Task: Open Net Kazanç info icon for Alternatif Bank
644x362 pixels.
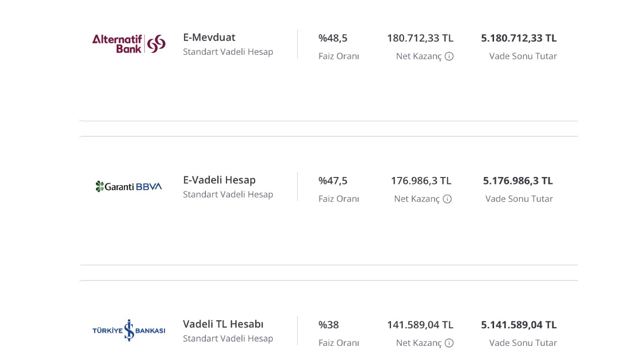Action: point(449,56)
